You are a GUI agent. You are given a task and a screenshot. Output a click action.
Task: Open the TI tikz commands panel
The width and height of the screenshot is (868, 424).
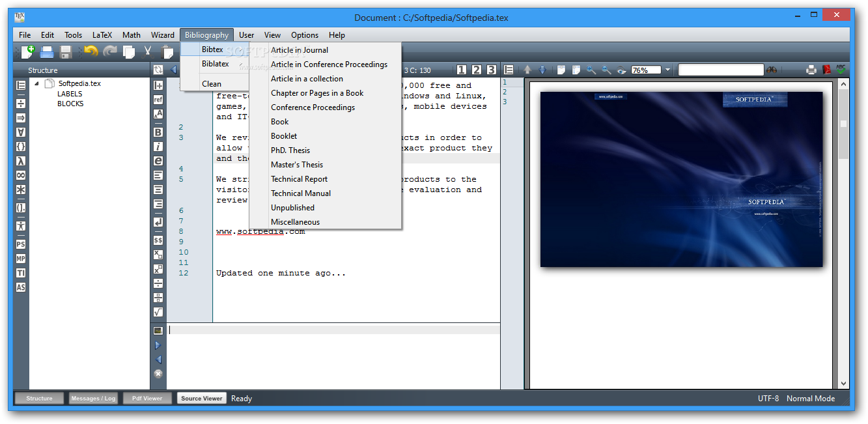(x=21, y=273)
